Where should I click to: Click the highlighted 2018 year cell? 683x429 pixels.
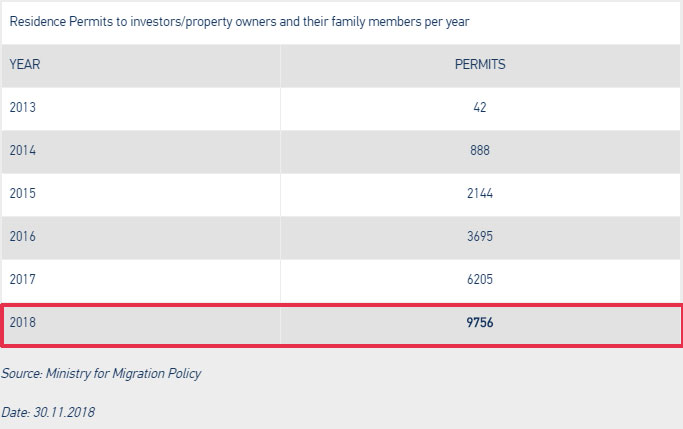tap(22, 324)
